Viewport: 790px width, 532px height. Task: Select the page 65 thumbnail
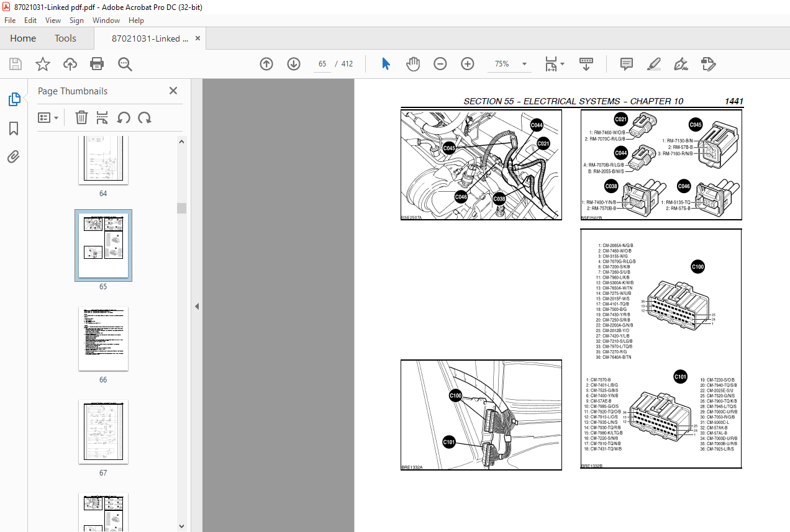(x=103, y=245)
